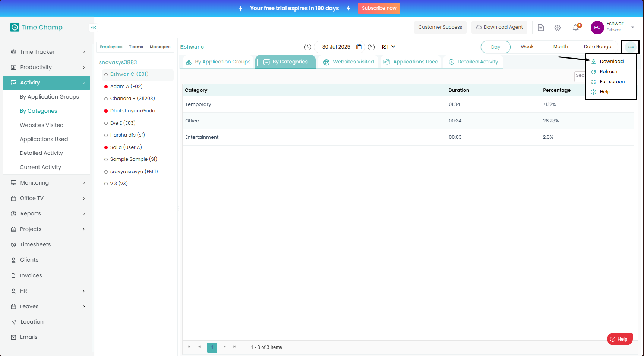This screenshot has width=644, height=356.
Task: Open the notifications bell icon
Action: coord(576,28)
